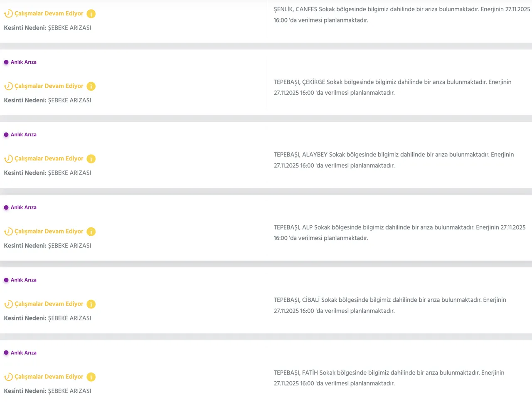This screenshot has height=402, width=532.
Task: Select clock icon in the ALAYBEY Sokak row
Action: (x=8, y=159)
